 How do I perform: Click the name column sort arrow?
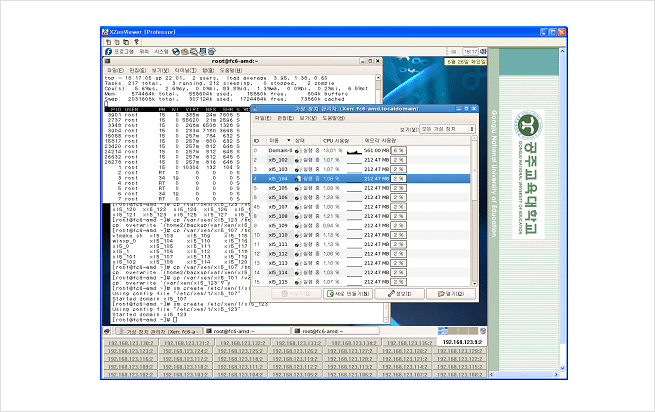point(288,140)
